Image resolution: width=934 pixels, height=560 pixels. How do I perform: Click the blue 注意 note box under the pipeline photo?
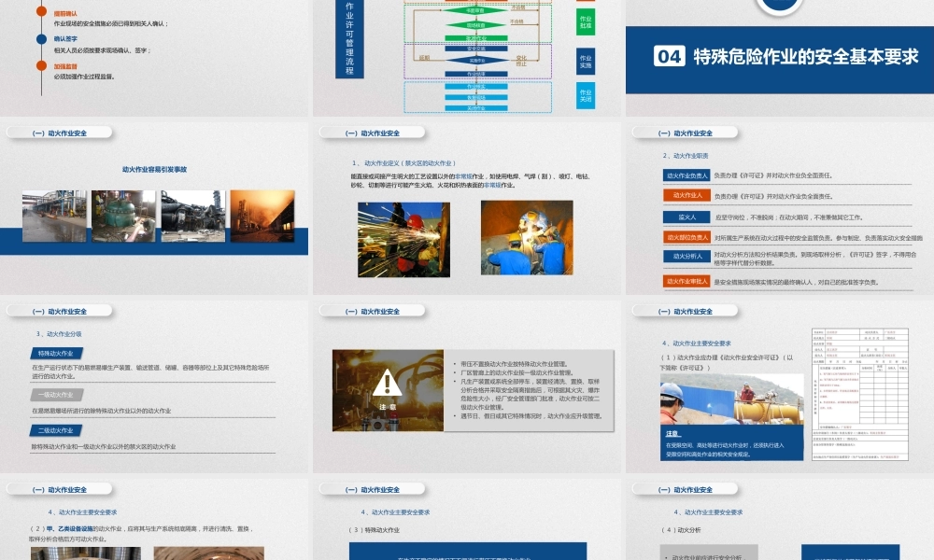tap(732, 442)
